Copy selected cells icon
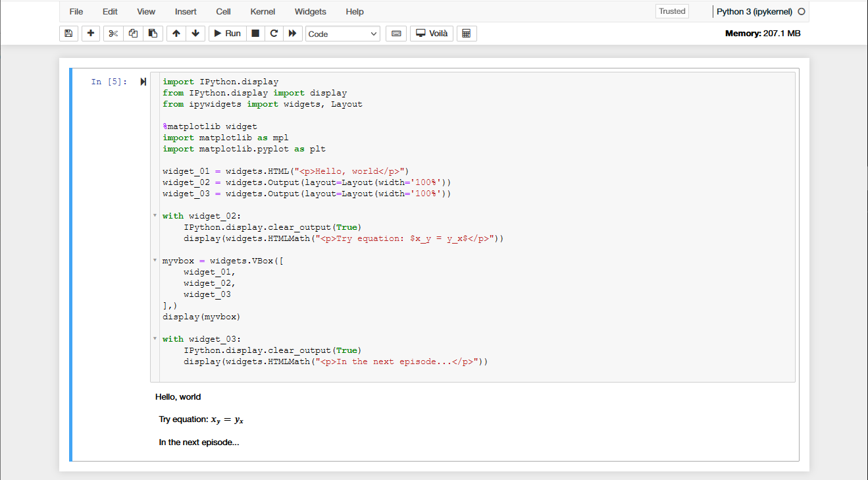Image resolution: width=868 pixels, height=480 pixels. [x=133, y=34]
